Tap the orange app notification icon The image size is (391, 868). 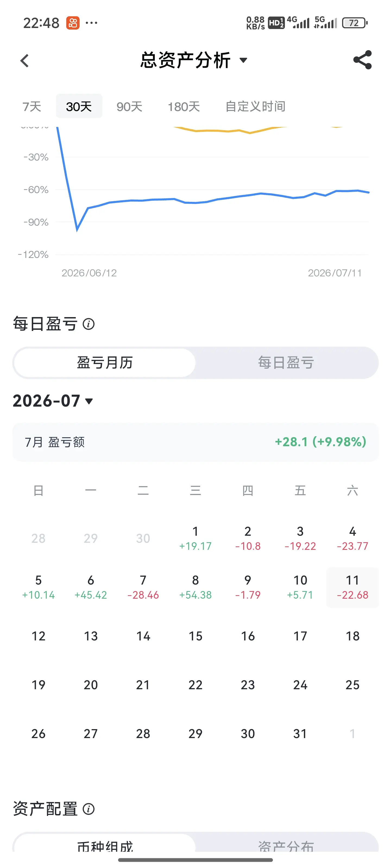click(x=72, y=23)
